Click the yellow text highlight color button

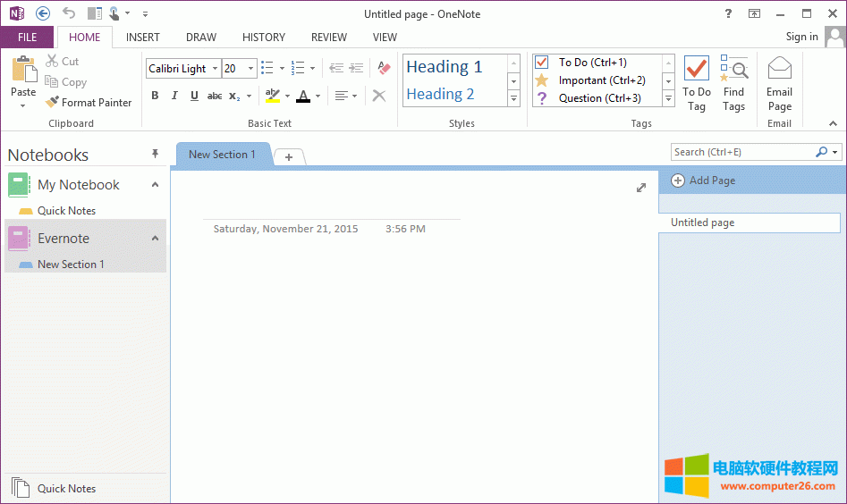(x=273, y=96)
